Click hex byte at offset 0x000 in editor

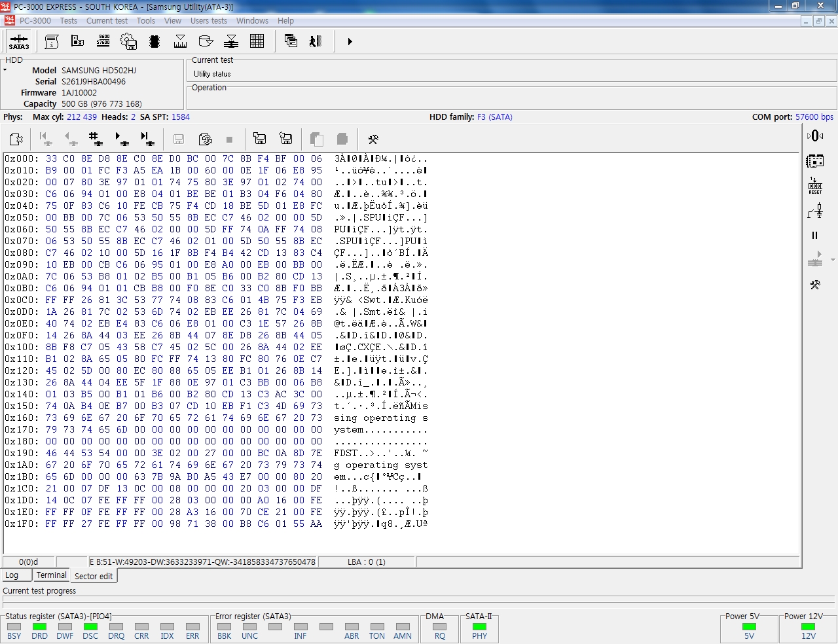point(51,158)
